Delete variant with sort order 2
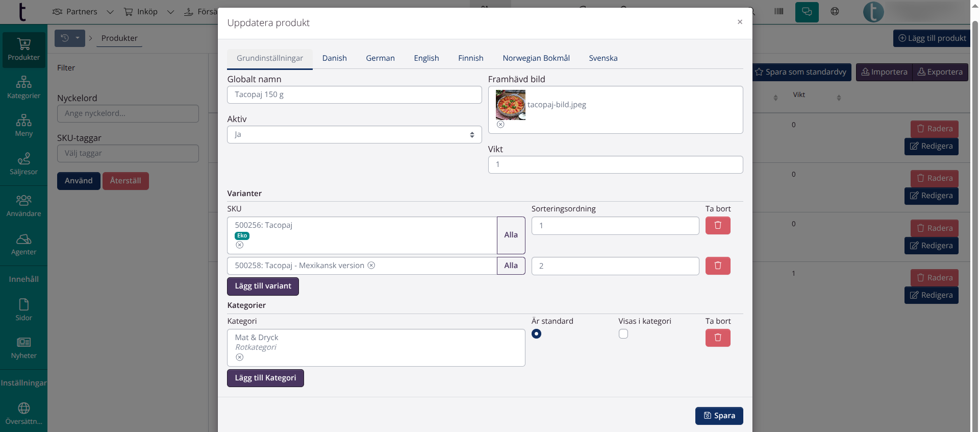 [718, 266]
